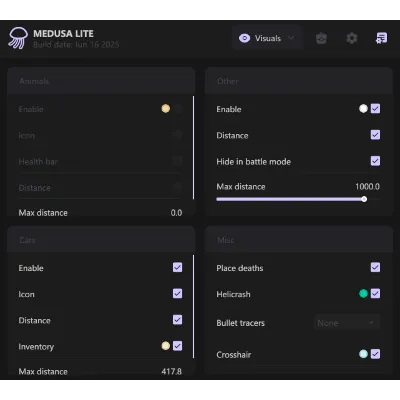Image resolution: width=400 pixels, height=400 pixels.
Task: Uncheck Distance in the Cars panel
Action: [178, 320]
